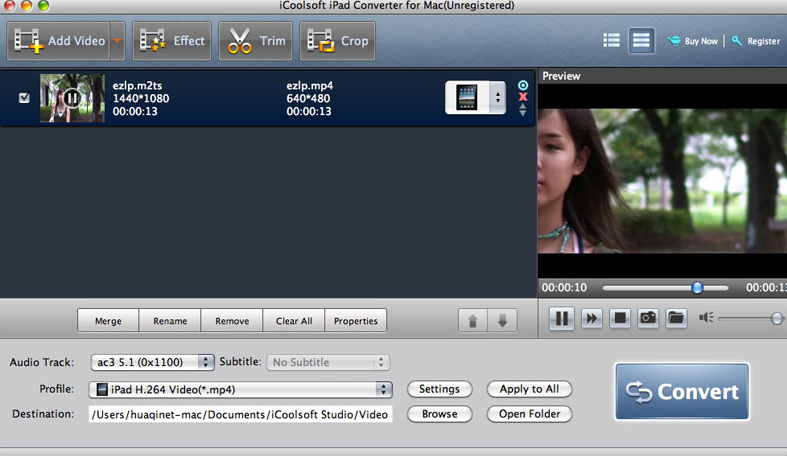Pause preview on ezlp.m2ts thumbnail
This screenshot has width=787, height=456.
coord(72,98)
